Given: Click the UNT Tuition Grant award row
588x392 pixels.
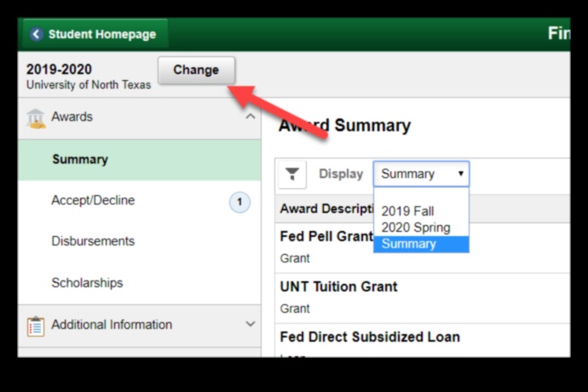Looking at the screenshot, I should pos(422,298).
